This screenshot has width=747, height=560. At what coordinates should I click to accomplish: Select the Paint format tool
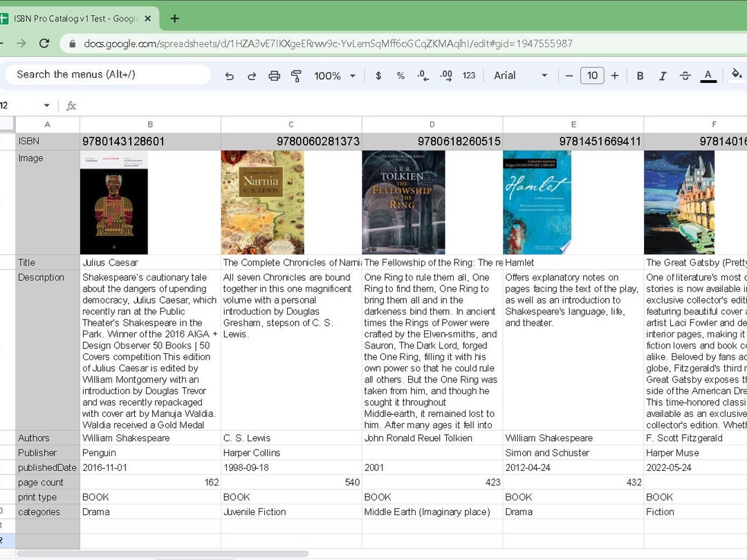point(296,76)
